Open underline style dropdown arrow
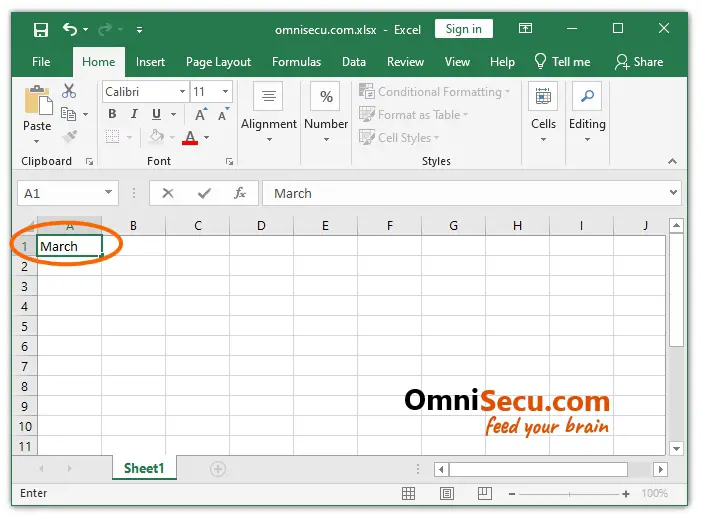The width and height of the screenshot is (701, 516). (173, 114)
